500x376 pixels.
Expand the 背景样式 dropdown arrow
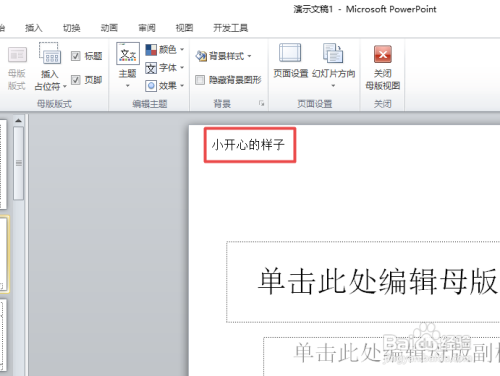pos(249,56)
